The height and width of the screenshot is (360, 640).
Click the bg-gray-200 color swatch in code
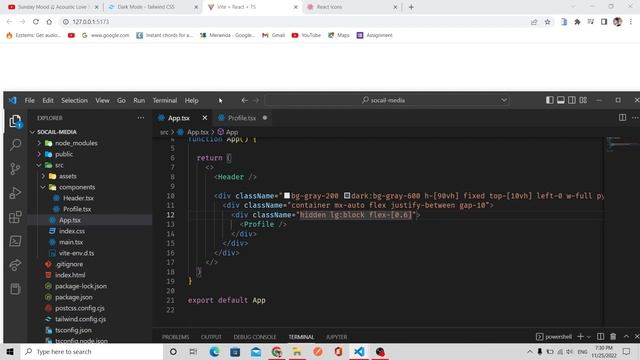pos(287,196)
